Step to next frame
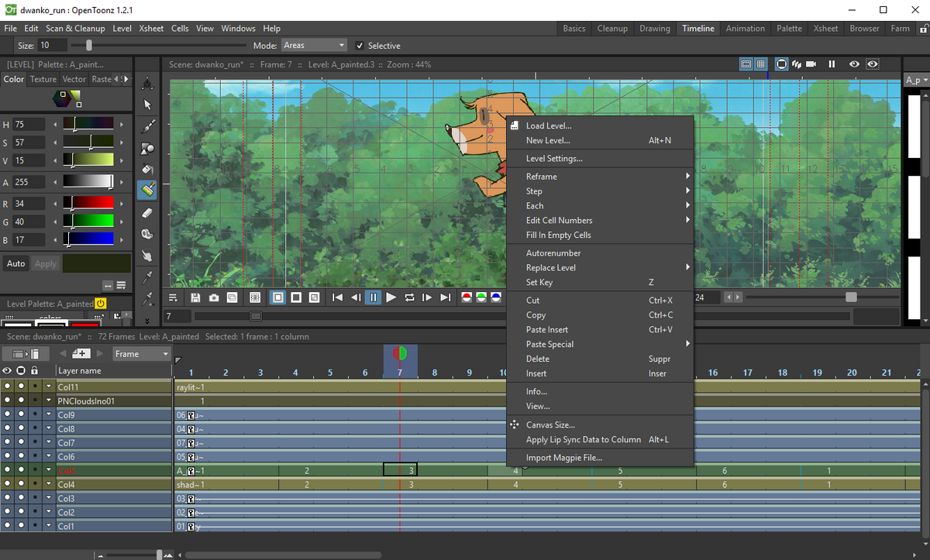 (x=427, y=297)
